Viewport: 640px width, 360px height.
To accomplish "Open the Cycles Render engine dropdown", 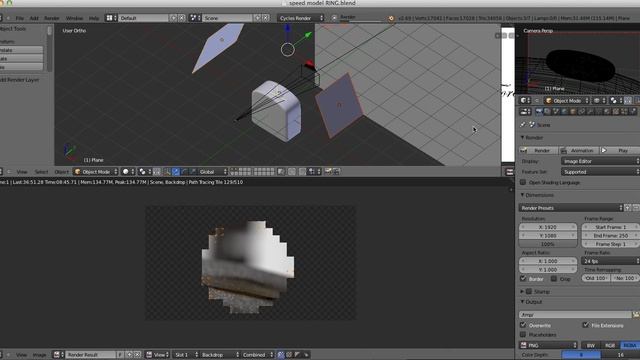I will click(301, 18).
